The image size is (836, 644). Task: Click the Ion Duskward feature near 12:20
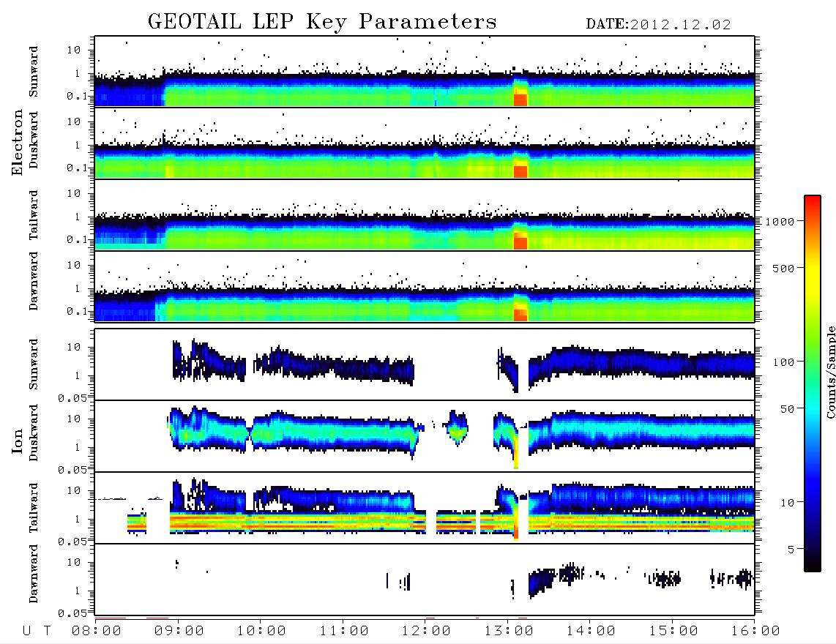[x=457, y=427]
